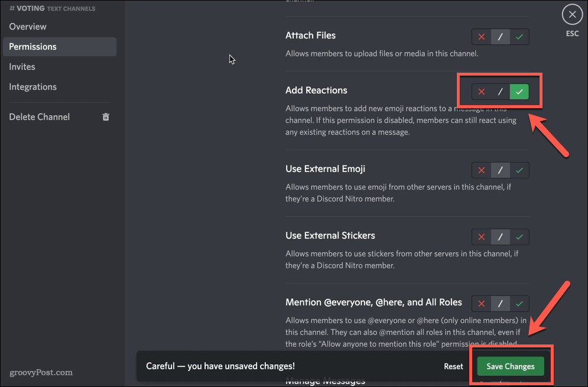588x387 pixels.
Task: Deny Use External Stickers with red X
Action: pos(481,237)
